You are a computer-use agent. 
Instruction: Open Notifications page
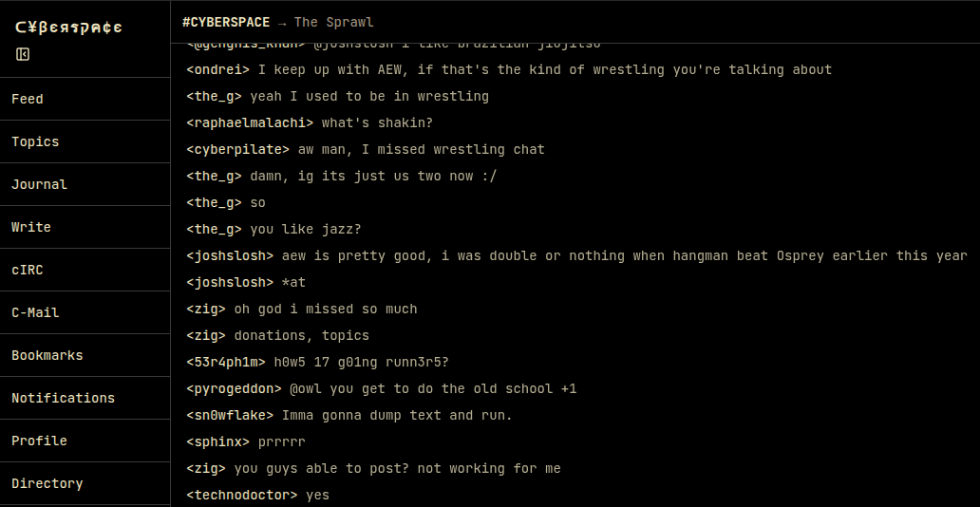point(63,398)
